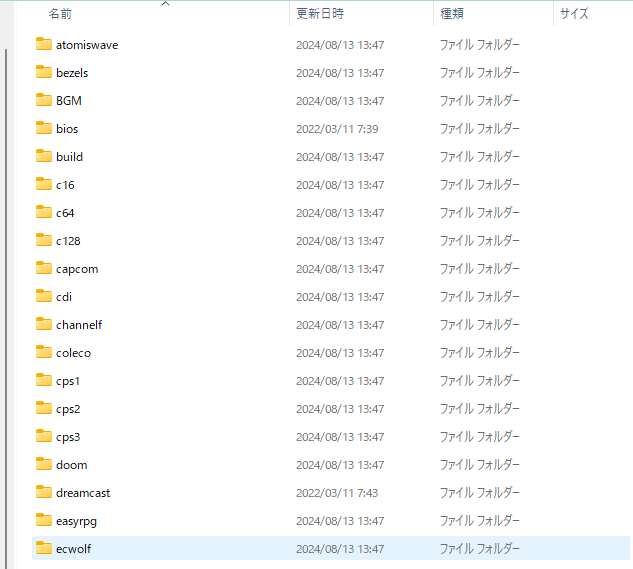Select the bios folder name
The image size is (633, 569).
[x=67, y=129]
